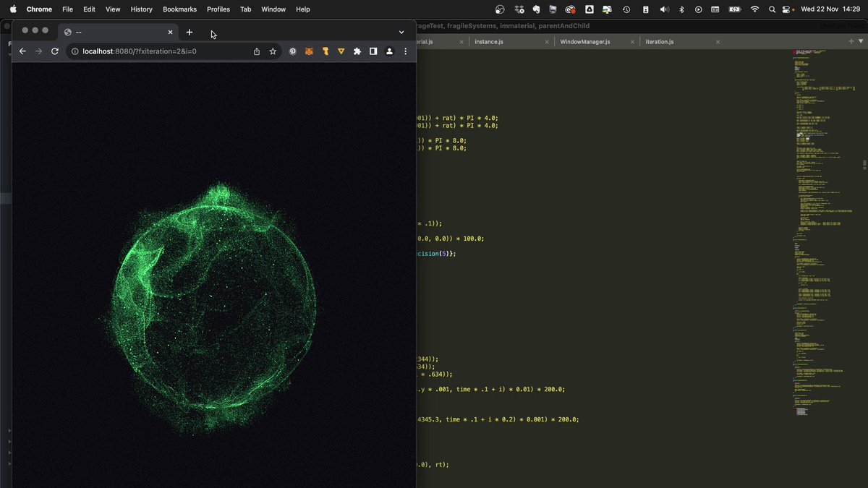Open the yellow key extension icon
Image resolution: width=868 pixels, height=488 pixels.
[325, 51]
